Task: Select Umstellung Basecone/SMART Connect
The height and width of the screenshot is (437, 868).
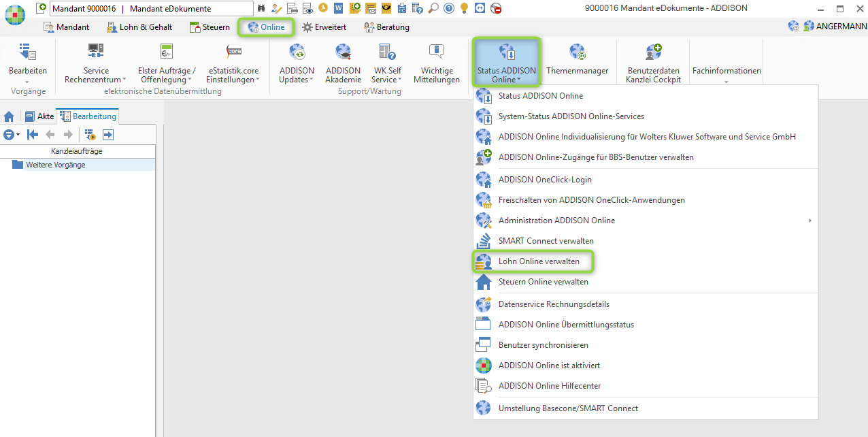Action: [645, 408]
